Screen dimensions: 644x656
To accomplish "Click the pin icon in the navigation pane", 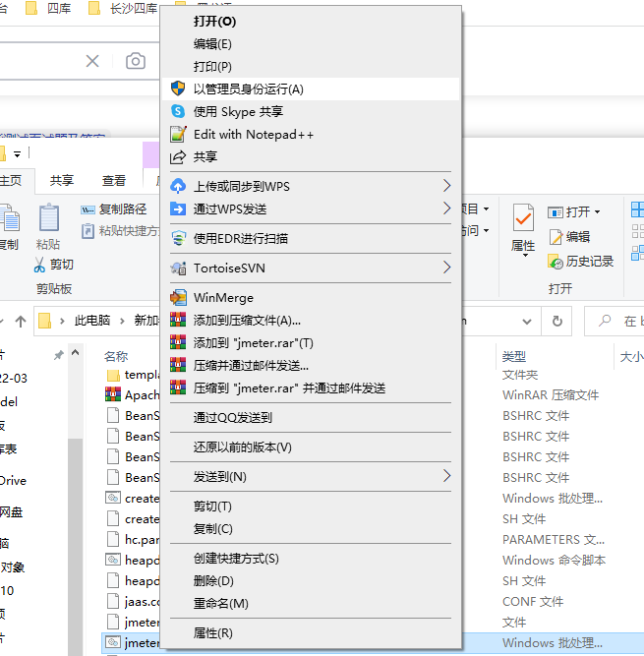I will [x=59, y=356].
